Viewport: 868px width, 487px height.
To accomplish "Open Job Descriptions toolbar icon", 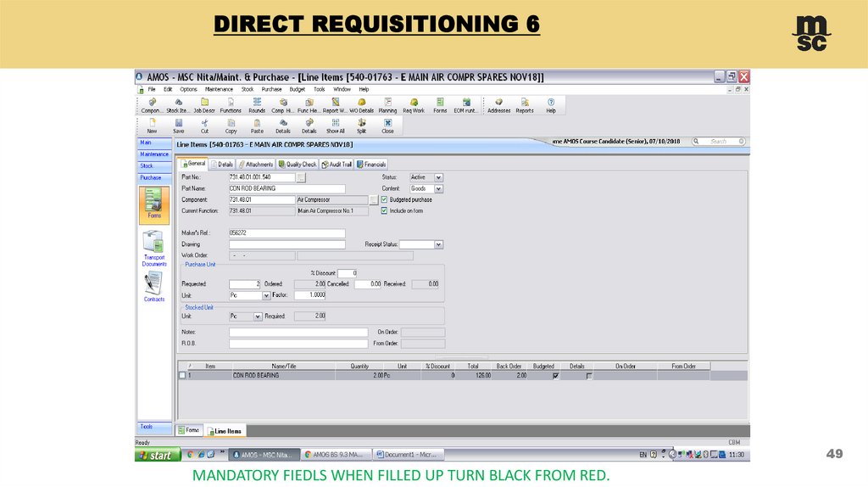I will 204,105.
